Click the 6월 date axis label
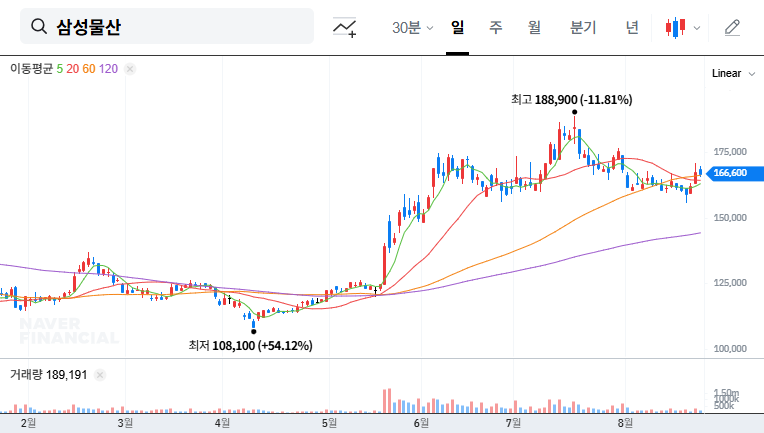 point(421,423)
